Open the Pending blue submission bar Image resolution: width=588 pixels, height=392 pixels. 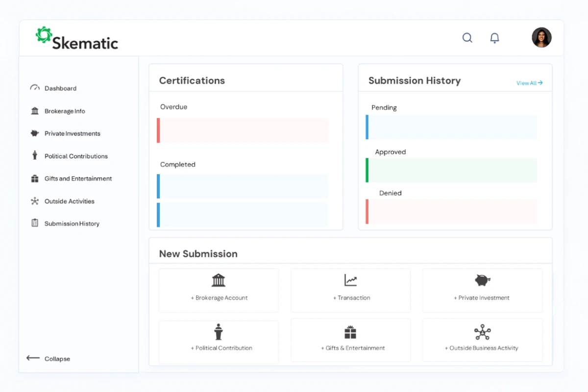451,127
